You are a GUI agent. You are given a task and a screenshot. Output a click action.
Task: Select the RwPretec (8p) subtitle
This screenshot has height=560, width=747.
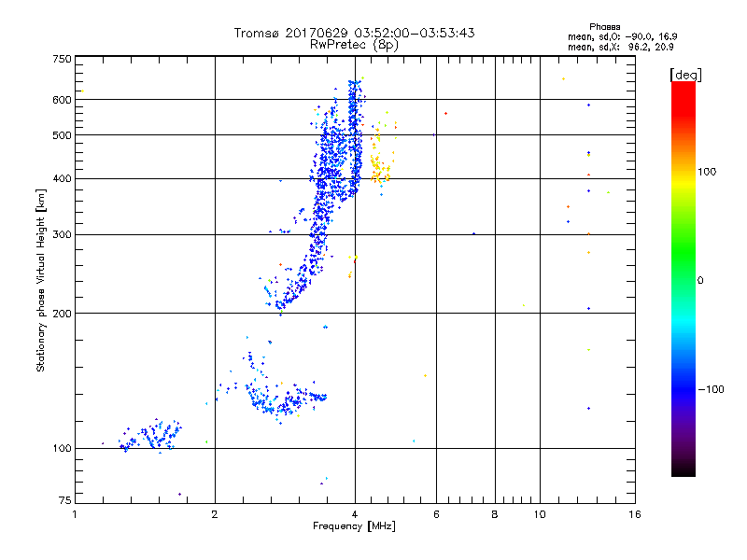[354, 44]
